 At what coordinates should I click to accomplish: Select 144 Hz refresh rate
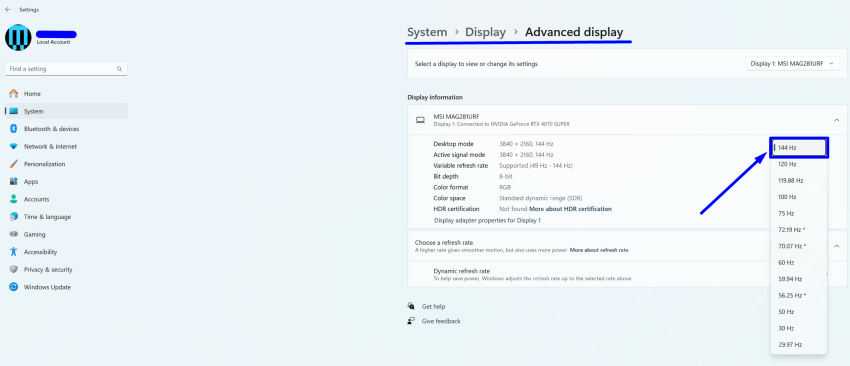pyautogui.click(x=799, y=147)
